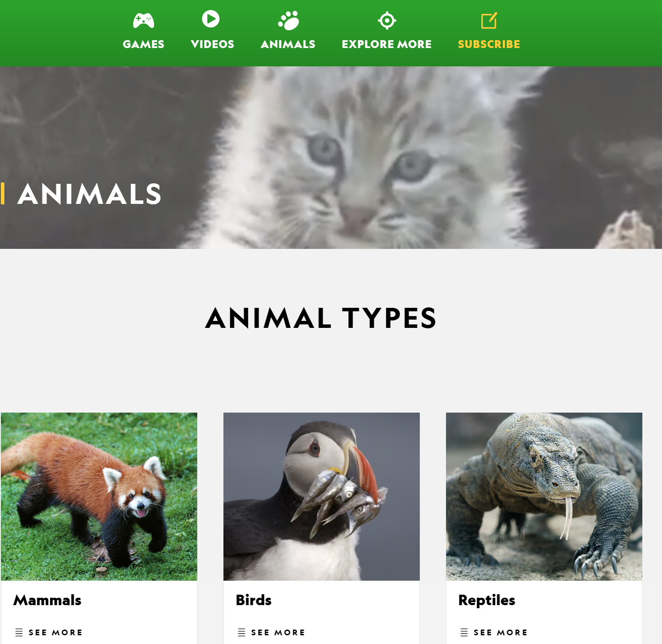Expand See More under Birds
Image resolution: width=662 pixels, height=644 pixels.
(278, 632)
